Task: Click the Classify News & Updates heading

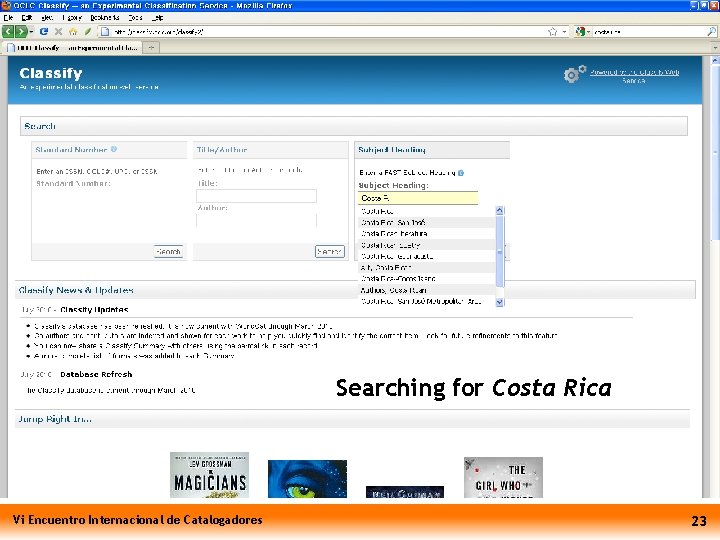Action: (76, 290)
